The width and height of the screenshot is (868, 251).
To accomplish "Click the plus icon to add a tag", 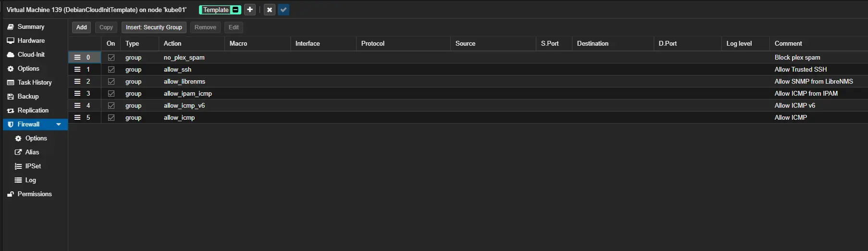I will coord(250,10).
